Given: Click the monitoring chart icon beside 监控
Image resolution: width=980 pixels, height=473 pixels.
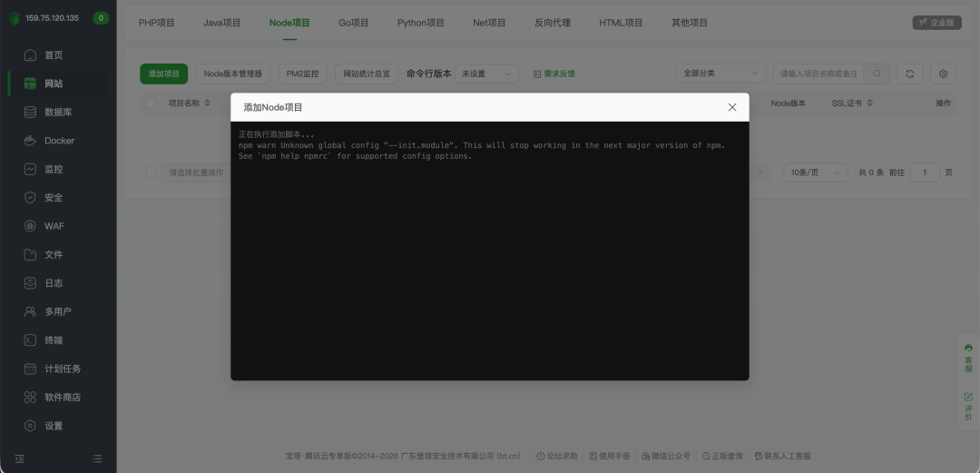Looking at the screenshot, I should tap(30, 169).
